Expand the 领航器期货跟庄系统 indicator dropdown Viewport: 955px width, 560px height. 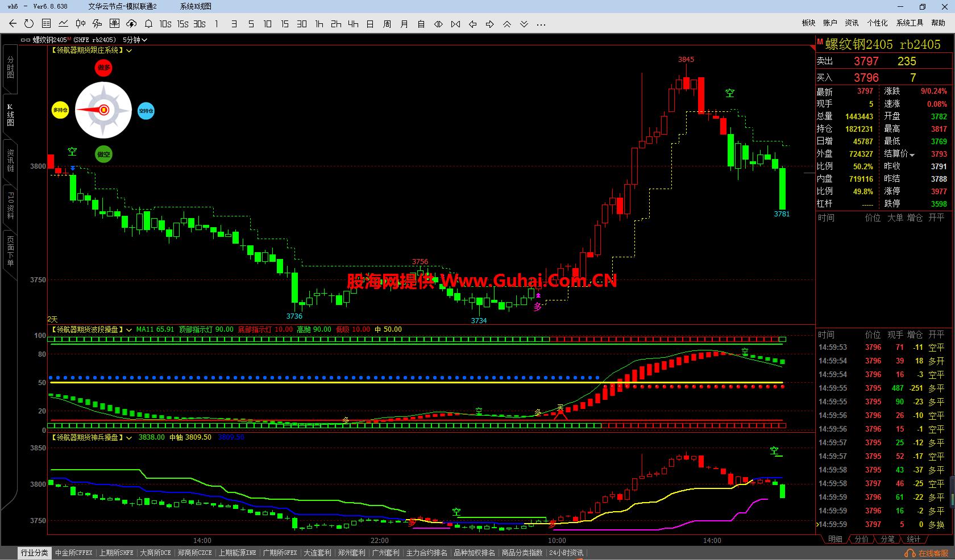click(x=130, y=51)
